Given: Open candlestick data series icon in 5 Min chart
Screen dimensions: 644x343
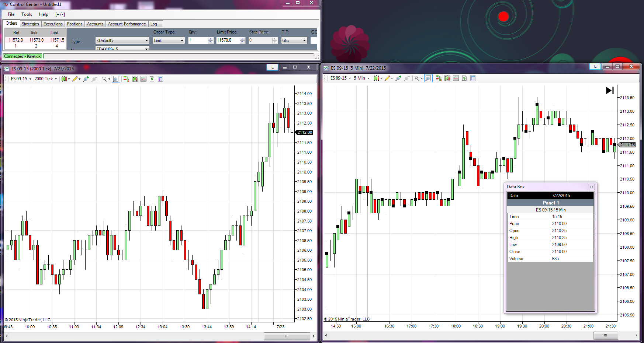Looking at the screenshot, I should click(x=447, y=78).
